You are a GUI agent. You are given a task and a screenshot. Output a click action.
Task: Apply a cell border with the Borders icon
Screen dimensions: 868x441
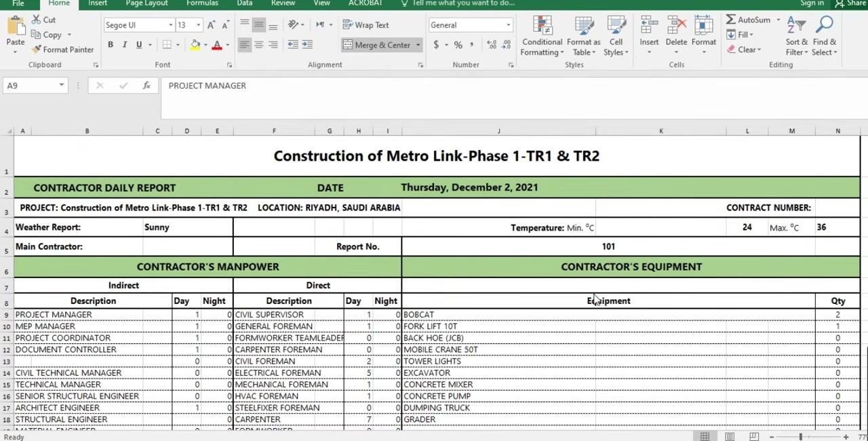[x=167, y=45]
